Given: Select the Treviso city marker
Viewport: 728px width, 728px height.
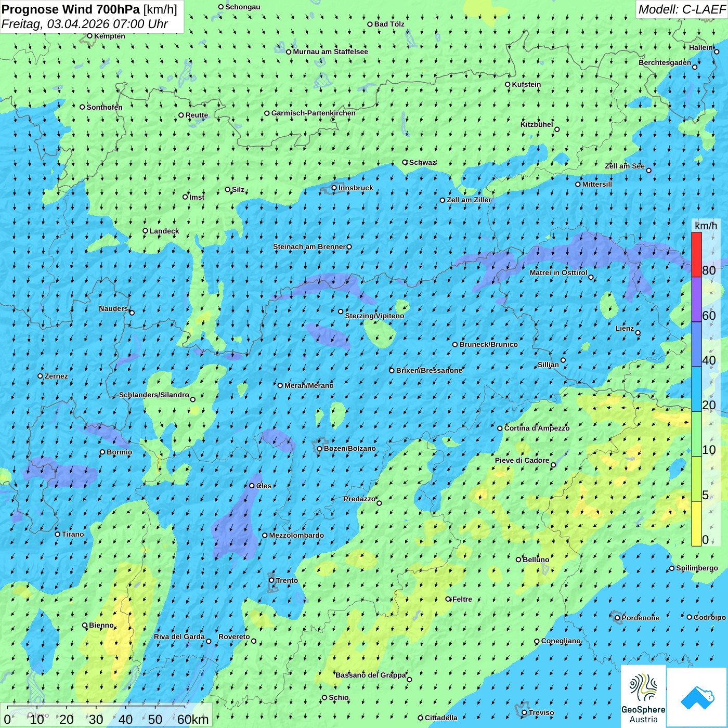Looking at the screenshot, I should click(524, 712).
